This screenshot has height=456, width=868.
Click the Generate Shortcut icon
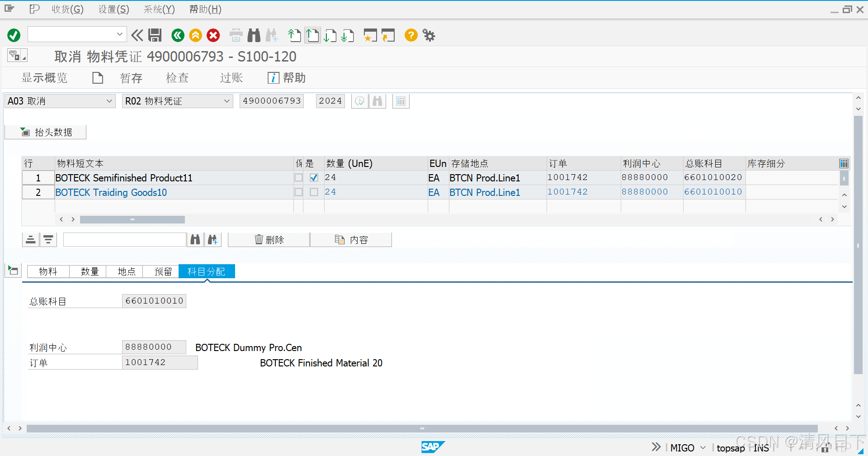pos(388,35)
